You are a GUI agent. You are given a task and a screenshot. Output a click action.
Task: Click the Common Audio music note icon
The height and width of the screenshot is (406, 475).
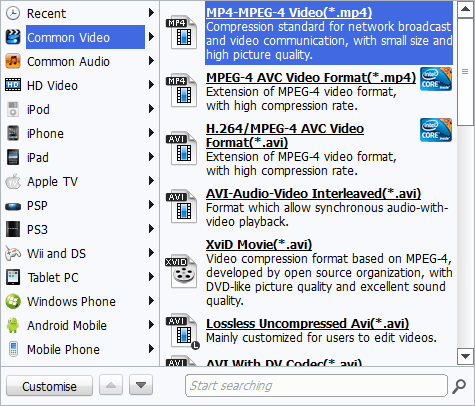point(13,61)
